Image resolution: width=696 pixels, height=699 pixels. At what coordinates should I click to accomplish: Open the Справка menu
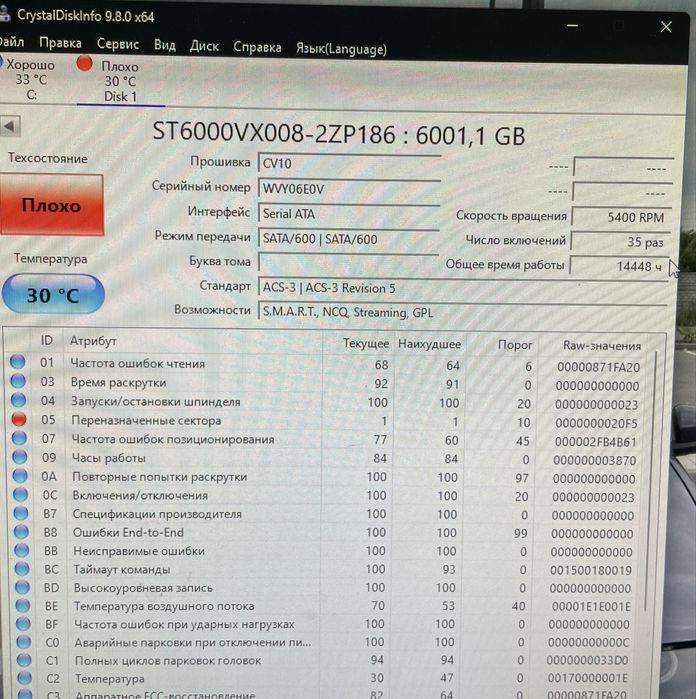(x=257, y=47)
